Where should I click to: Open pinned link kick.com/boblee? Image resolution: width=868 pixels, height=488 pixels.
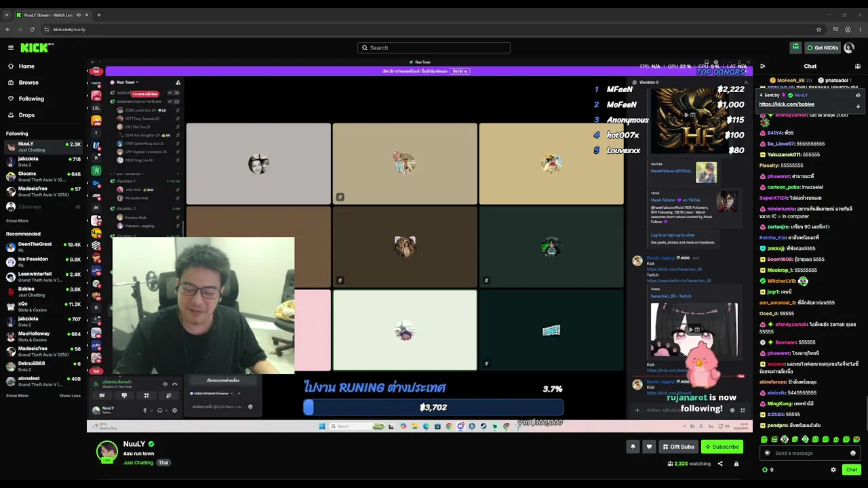pyautogui.click(x=787, y=104)
